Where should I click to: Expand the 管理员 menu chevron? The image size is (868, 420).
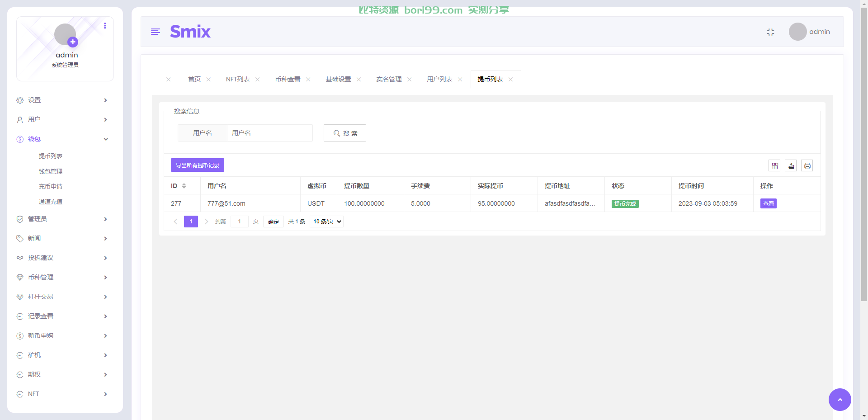(x=105, y=219)
